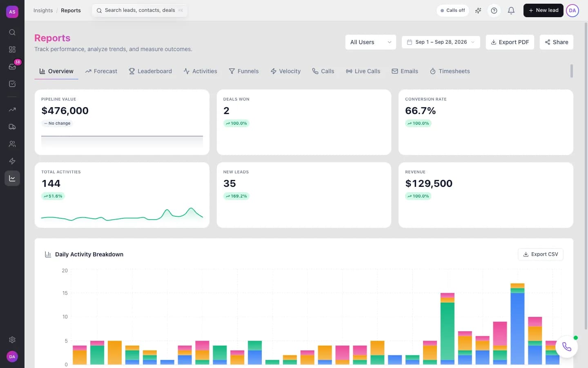Screen dimensions: 588x368
Task: Click the $476,000 pipeline value
Action: point(65,111)
